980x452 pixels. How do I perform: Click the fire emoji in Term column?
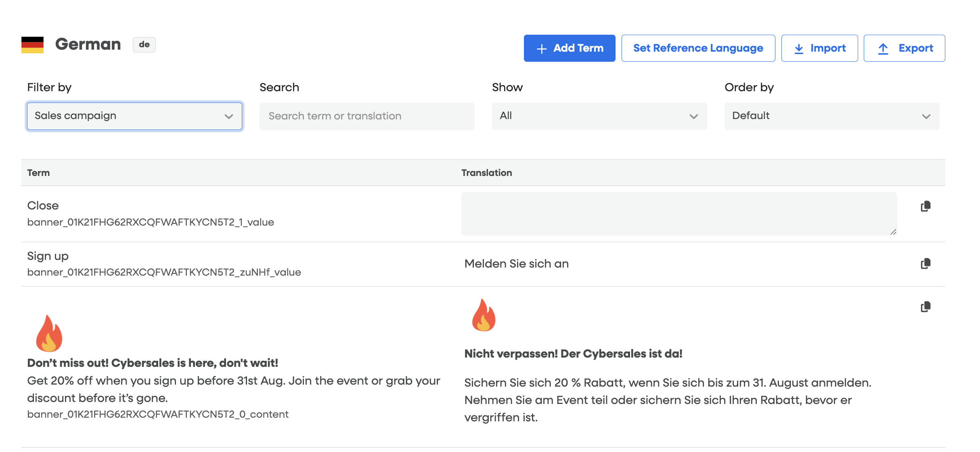(49, 333)
